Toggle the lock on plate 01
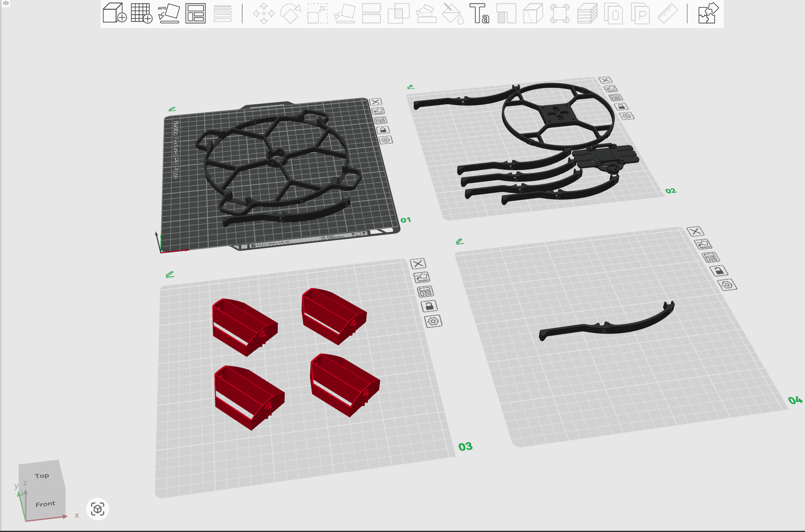This screenshot has width=805, height=532. 383,130
